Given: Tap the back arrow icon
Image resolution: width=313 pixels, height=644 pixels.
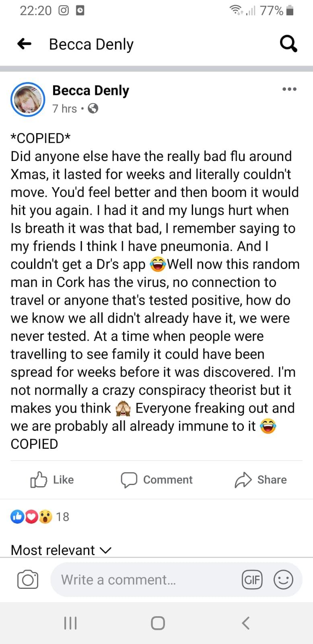Looking at the screenshot, I should [25, 44].
